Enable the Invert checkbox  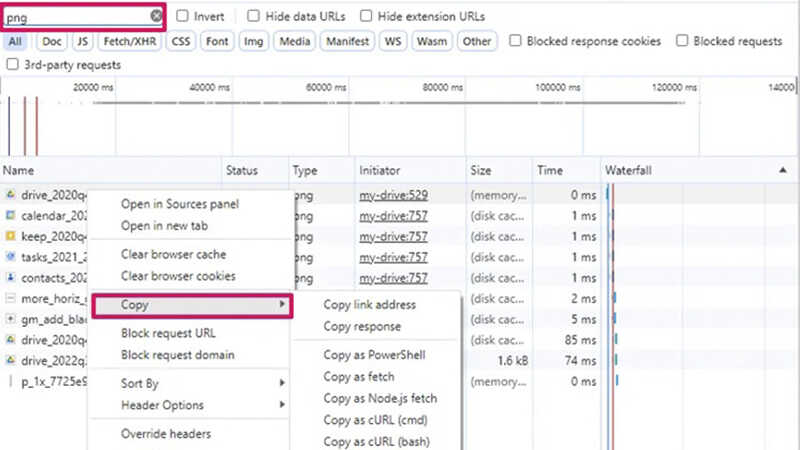click(183, 17)
